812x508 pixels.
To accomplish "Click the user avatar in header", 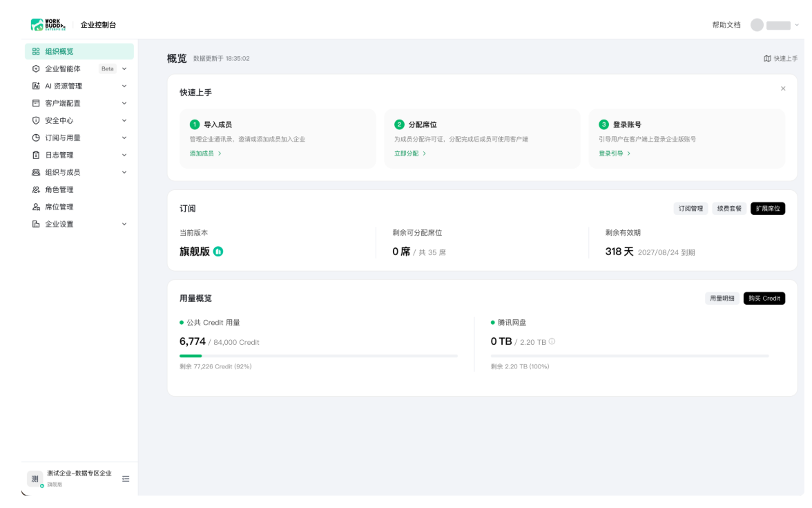I will (757, 25).
